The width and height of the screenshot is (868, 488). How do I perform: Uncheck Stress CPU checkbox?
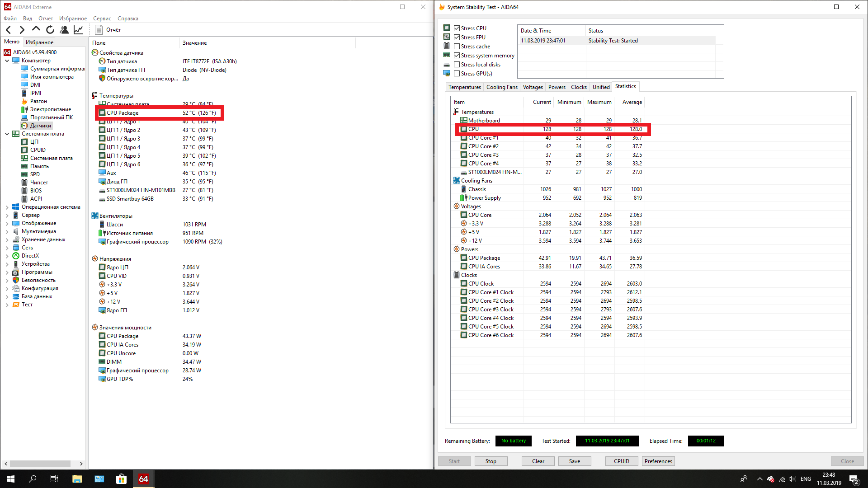(457, 28)
